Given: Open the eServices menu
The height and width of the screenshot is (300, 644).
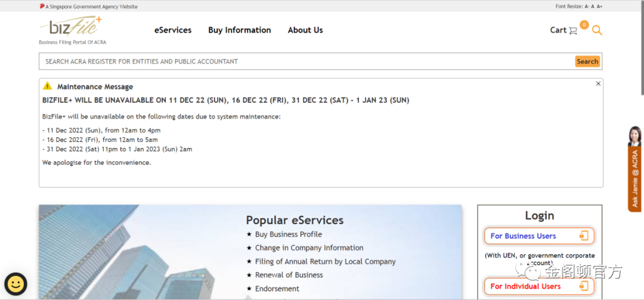Looking at the screenshot, I should [x=173, y=30].
